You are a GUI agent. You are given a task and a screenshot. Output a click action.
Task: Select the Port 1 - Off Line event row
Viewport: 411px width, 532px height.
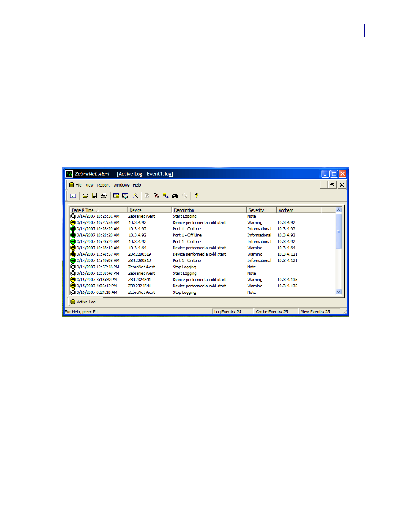pyautogui.click(x=202, y=235)
